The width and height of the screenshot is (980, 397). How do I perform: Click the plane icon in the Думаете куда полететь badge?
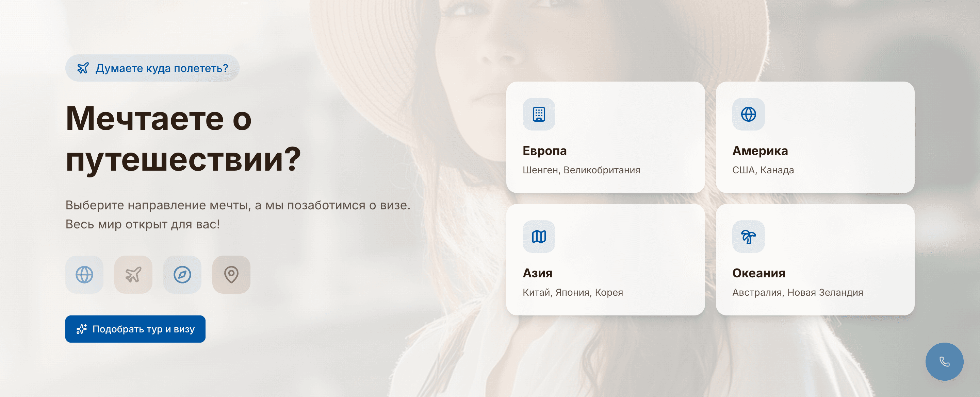pos(83,68)
